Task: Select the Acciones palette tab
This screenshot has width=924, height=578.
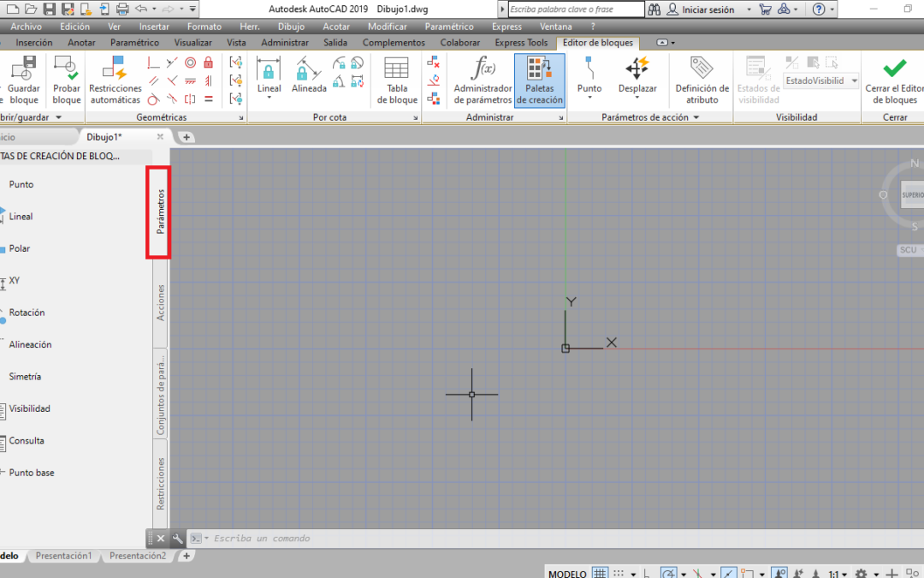Action: click(160, 302)
